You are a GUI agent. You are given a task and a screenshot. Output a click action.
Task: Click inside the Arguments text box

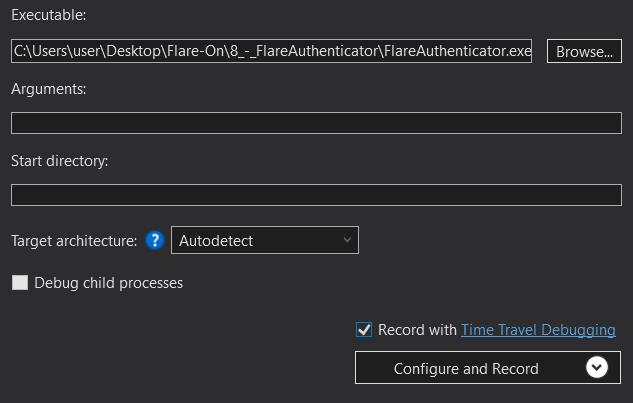[316, 123]
